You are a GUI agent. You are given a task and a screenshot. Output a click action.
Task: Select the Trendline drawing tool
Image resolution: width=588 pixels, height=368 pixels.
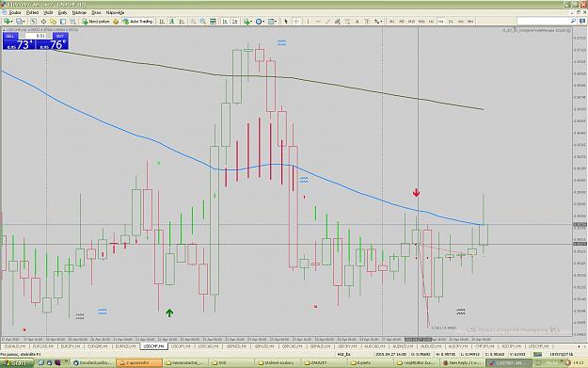point(327,22)
